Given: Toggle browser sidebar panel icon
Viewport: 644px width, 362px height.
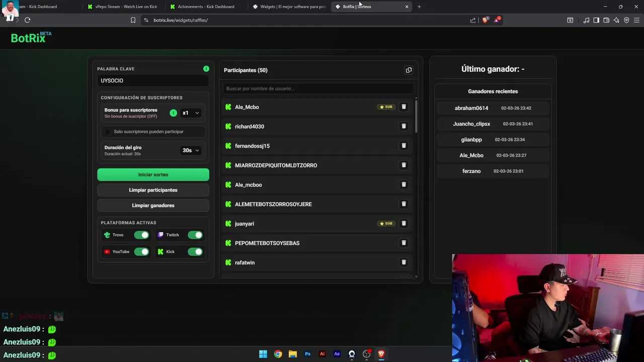Looking at the screenshot, I should [596, 20].
